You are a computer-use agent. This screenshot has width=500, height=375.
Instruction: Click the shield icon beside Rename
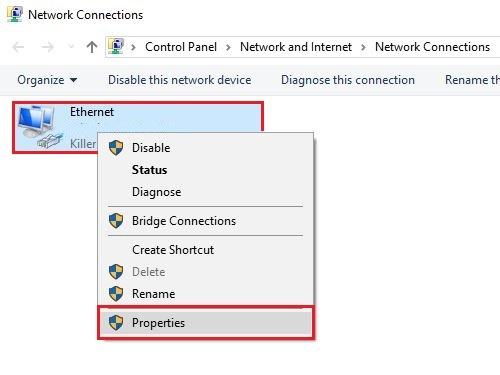coord(116,294)
